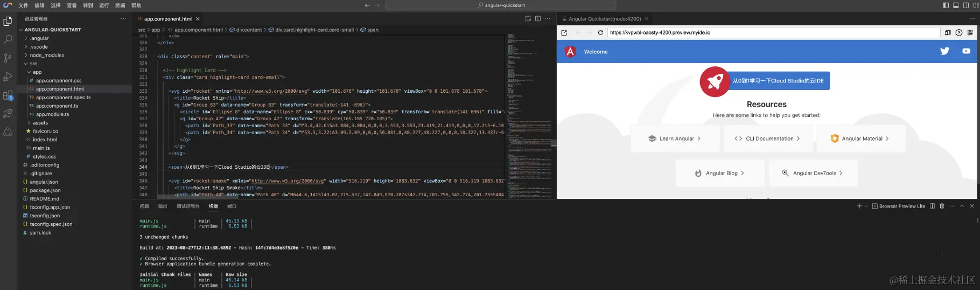This screenshot has height=290, width=980.
Task: Toggle secondary side bar layout button
Action: click(966, 5)
